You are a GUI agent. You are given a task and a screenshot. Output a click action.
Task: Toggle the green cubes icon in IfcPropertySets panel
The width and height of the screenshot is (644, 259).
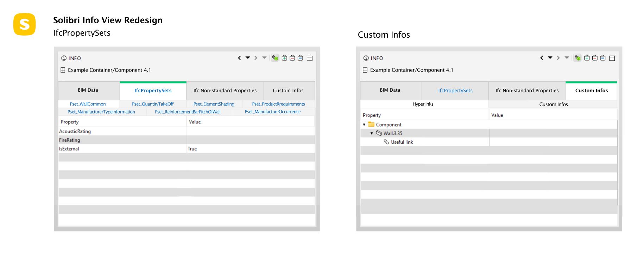[x=275, y=58]
